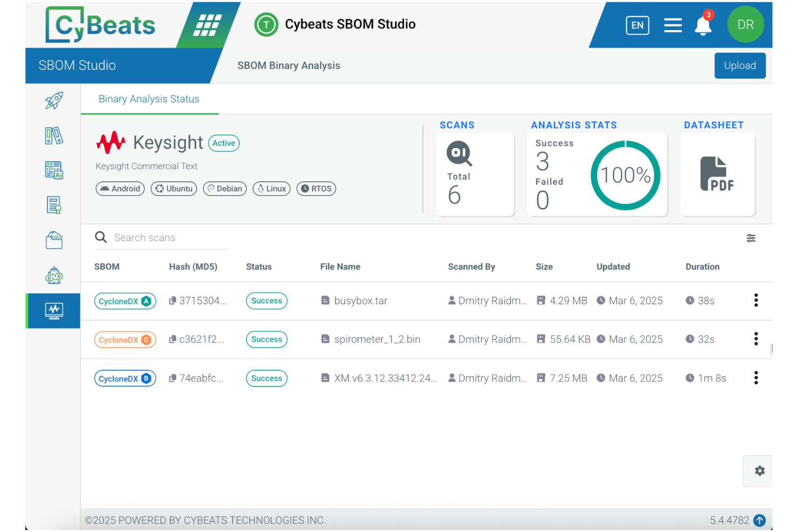Open row menu for XM.v6.3 file
This screenshot has width=798, height=532.
(x=756, y=378)
